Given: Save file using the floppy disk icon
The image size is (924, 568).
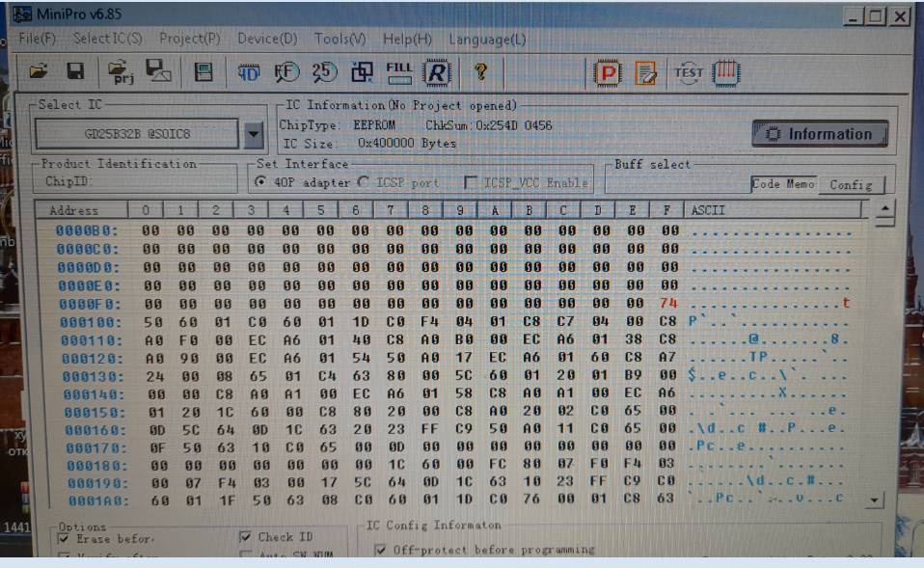Looking at the screenshot, I should tap(75, 72).
